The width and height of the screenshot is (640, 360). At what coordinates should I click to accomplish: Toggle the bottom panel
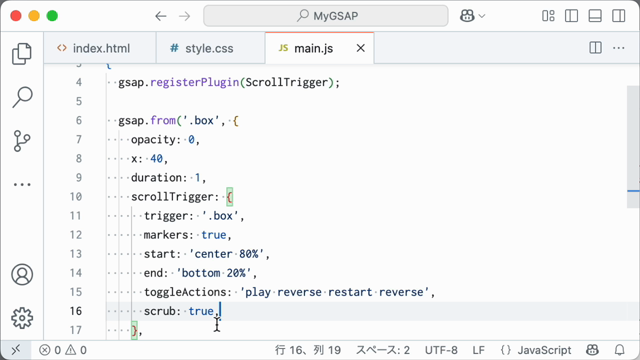tap(595, 16)
